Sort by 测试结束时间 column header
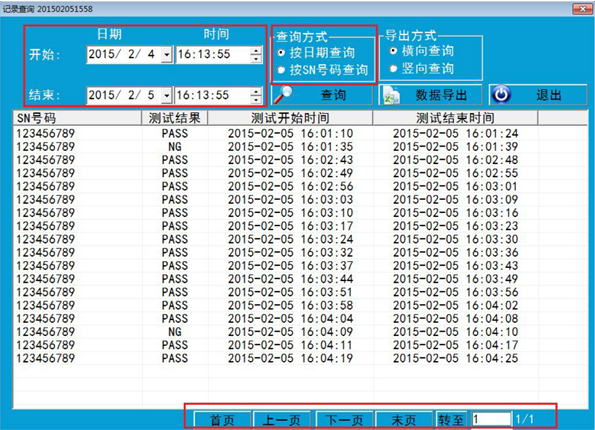 point(455,118)
